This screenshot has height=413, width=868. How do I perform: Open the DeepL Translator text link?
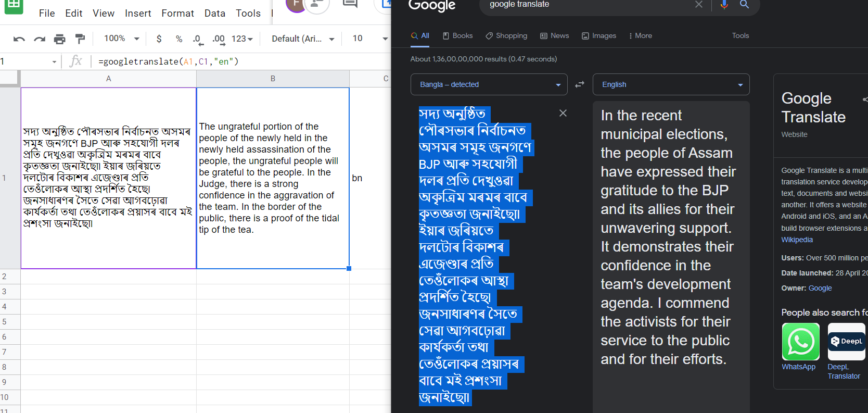[x=844, y=372]
